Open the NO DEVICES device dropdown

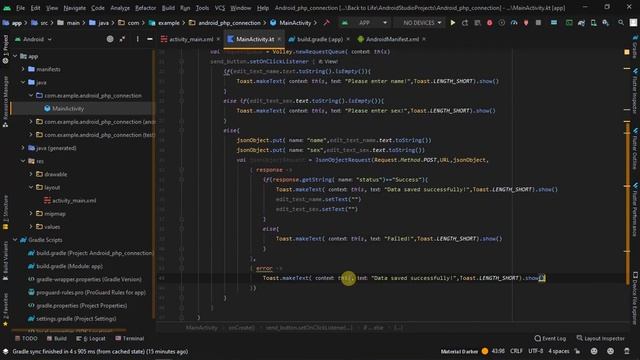[x=419, y=23]
